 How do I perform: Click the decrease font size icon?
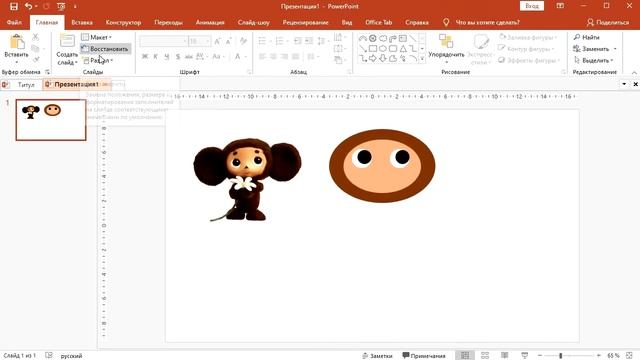(229, 41)
